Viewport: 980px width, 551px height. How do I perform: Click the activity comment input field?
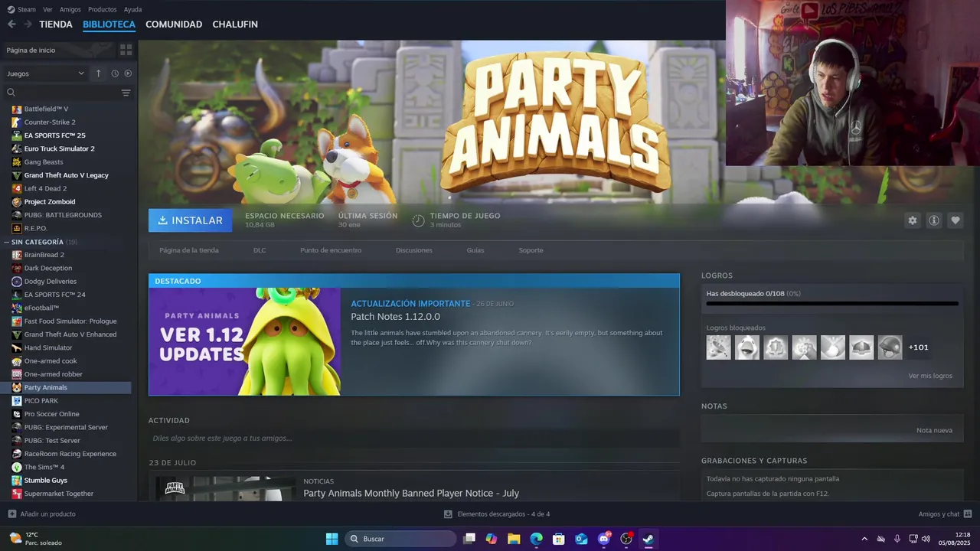[414, 439]
